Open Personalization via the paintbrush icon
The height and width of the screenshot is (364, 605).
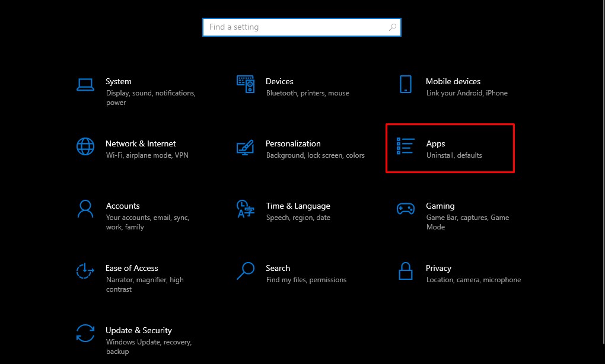click(245, 147)
